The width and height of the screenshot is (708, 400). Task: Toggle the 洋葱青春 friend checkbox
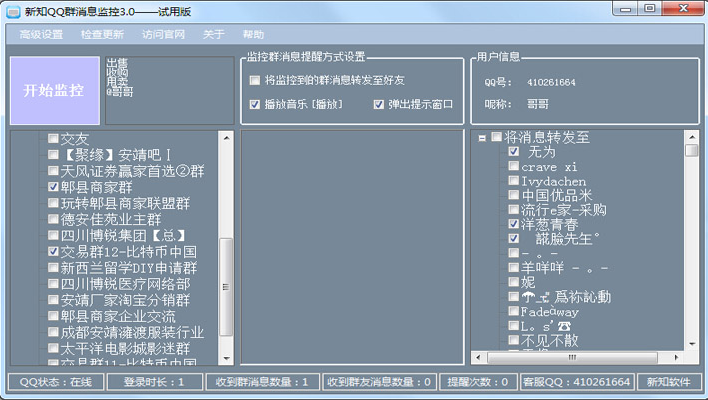point(514,225)
